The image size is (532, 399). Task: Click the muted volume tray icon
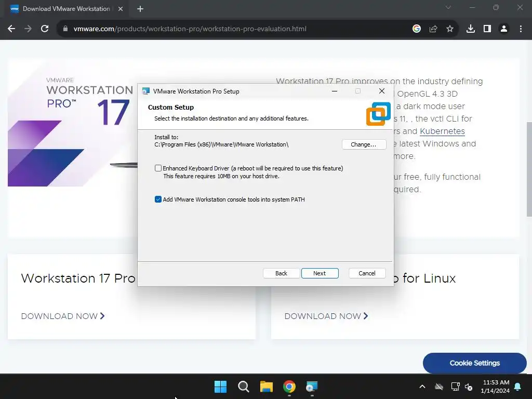[x=469, y=387]
